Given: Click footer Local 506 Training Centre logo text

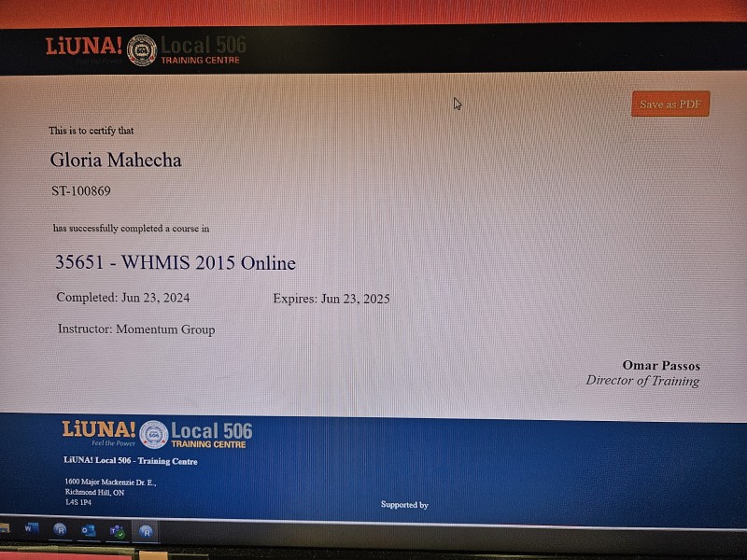Looking at the screenshot, I should [x=212, y=435].
